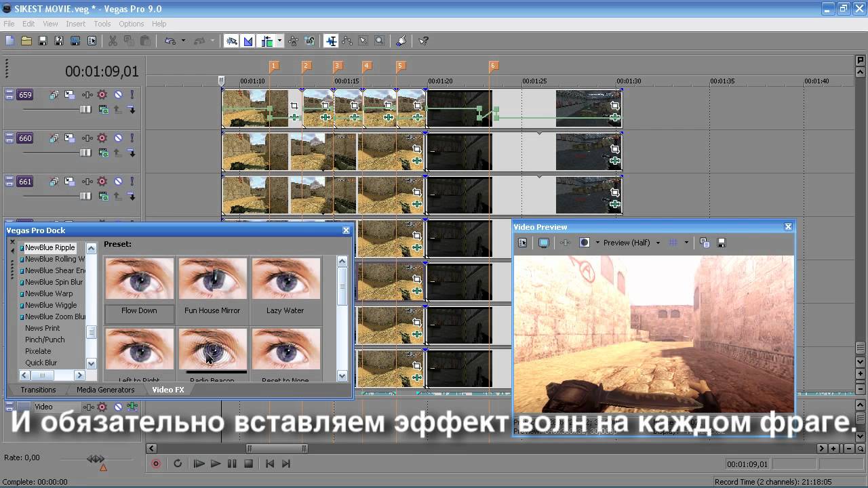Open the File menu

tap(9, 24)
